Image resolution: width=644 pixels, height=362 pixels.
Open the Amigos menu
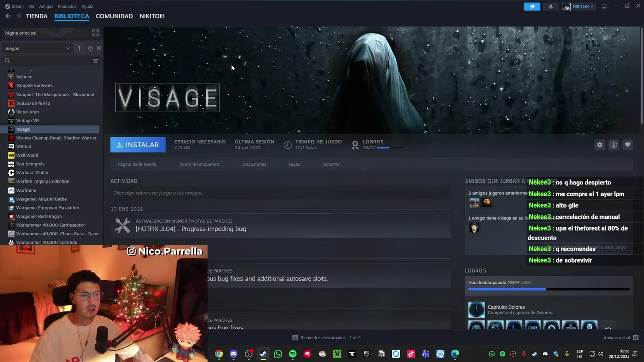point(46,7)
